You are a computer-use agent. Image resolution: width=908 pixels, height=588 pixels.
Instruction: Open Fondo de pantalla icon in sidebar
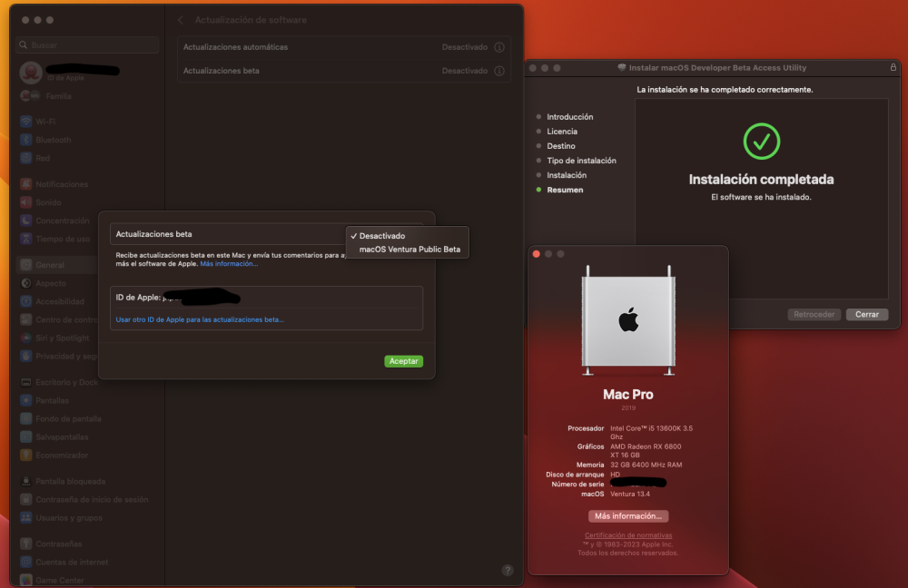(26, 418)
